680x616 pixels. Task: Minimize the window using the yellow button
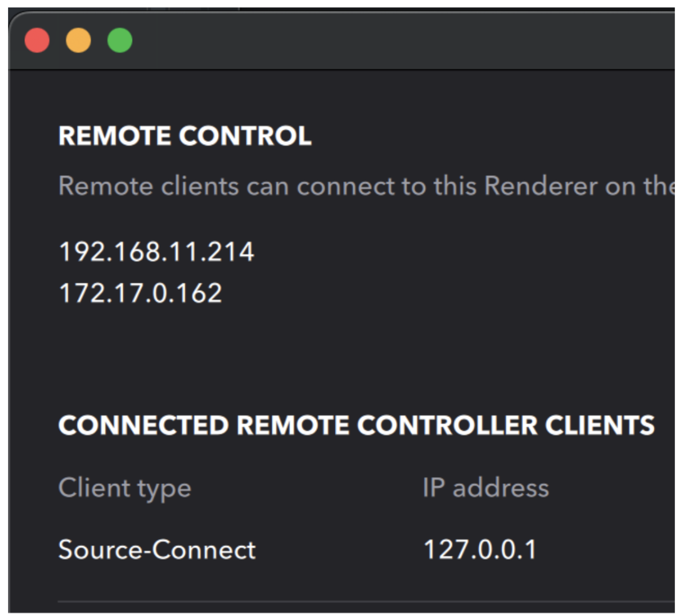click(78, 41)
